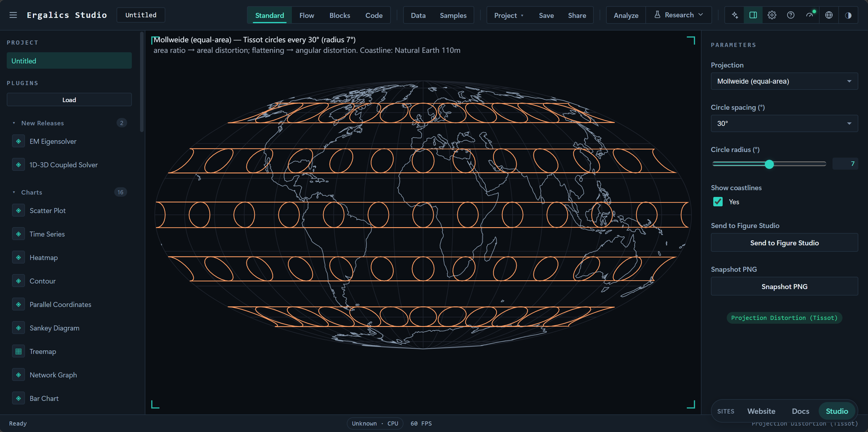868x432 pixels.
Task: Switch to the Flow tab
Action: pos(307,16)
